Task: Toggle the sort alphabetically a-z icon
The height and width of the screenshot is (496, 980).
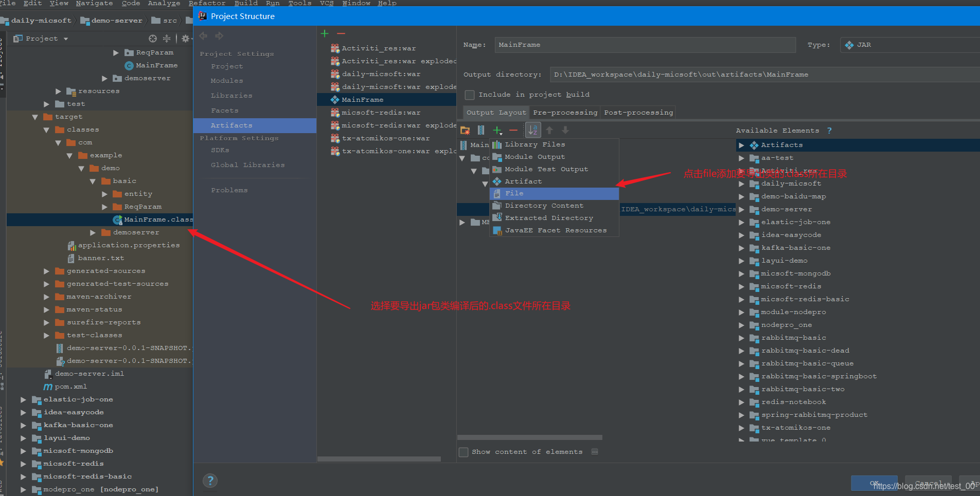Action: pyautogui.click(x=532, y=131)
